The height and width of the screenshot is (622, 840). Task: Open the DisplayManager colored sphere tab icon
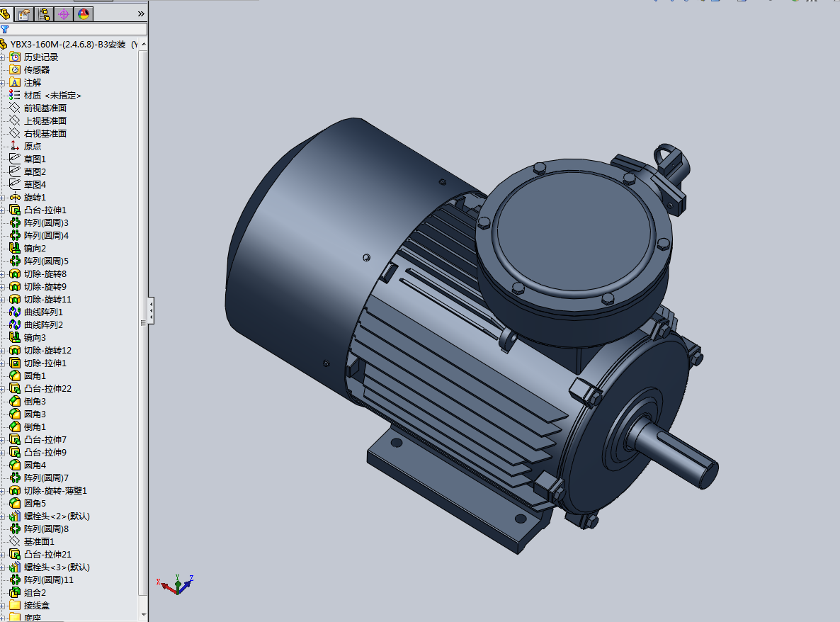click(x=83, y=13)
